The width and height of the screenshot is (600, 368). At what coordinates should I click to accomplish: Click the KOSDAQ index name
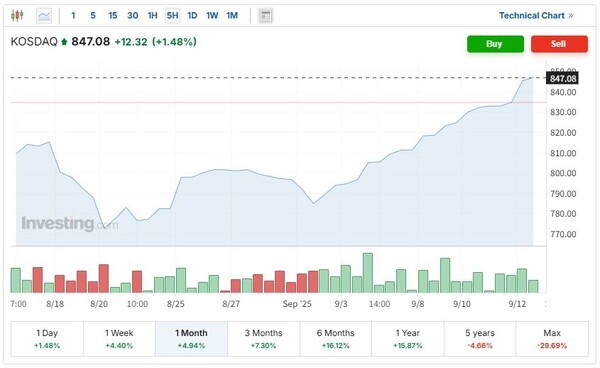pos(34,41)
